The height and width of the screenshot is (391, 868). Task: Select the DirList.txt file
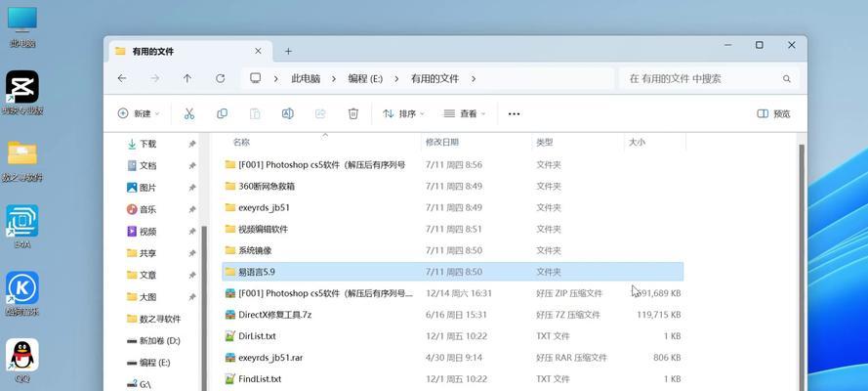click(x=452, y=336)
